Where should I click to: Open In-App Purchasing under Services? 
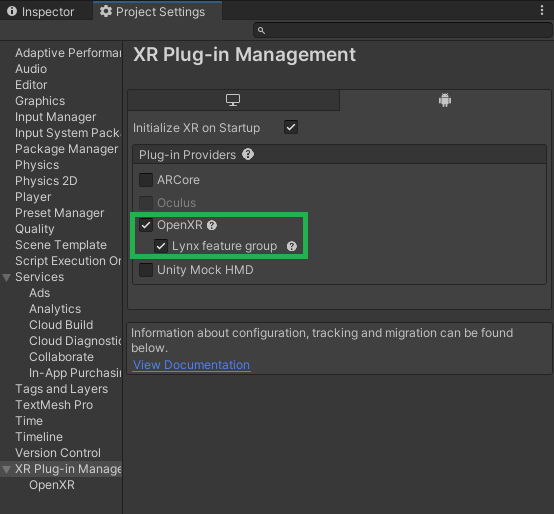[75, 373]
